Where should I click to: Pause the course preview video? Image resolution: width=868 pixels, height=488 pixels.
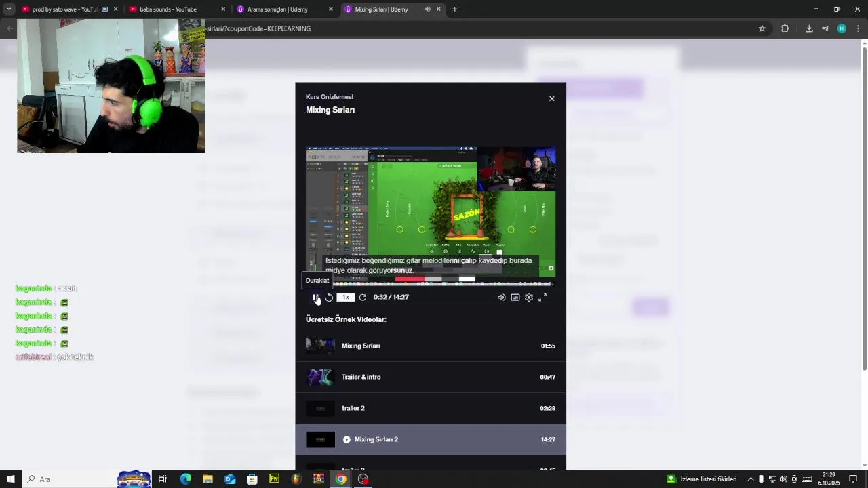coord(315,298)
